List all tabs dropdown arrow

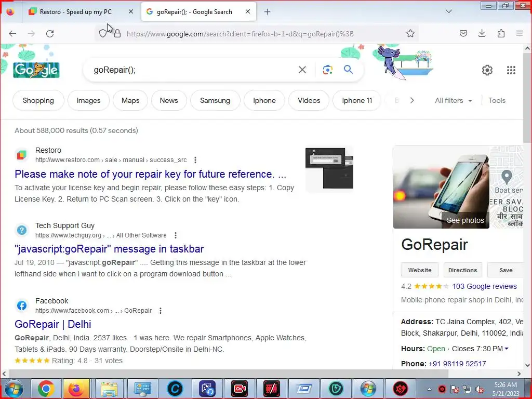pyautogui.click(x=448, y=11)
